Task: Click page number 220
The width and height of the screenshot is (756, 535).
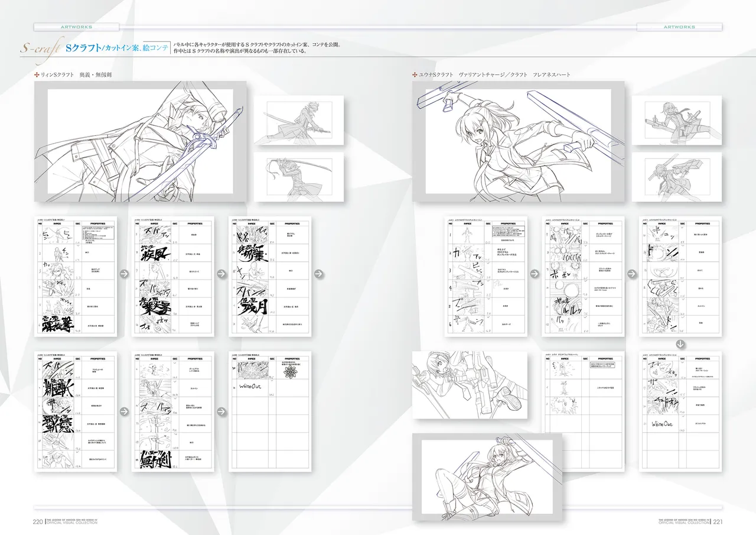Action: click(38, 521)
